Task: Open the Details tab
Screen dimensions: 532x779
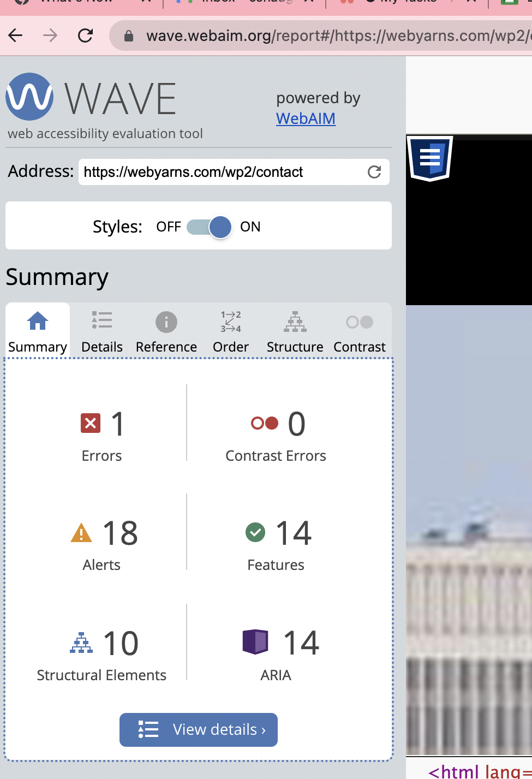Action: [102, 330]
